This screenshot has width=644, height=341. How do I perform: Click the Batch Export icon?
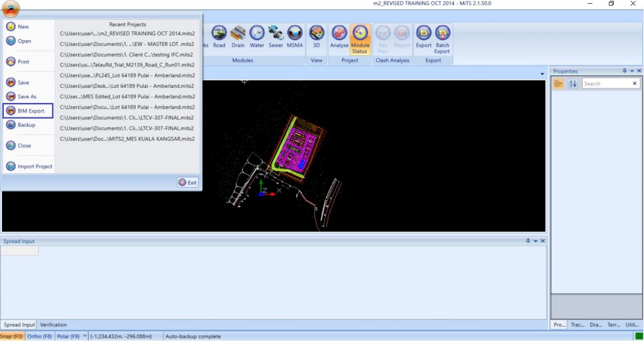click(x=442, y=40)
